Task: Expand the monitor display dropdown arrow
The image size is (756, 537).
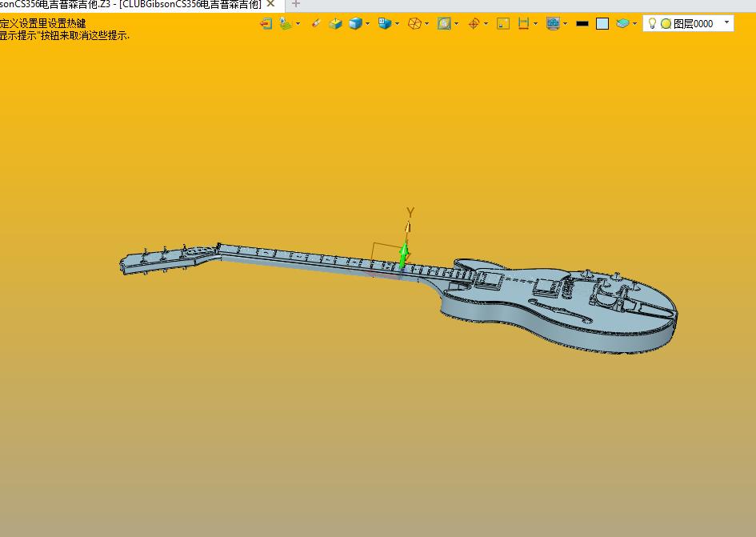Action: pyautogui.click(x=565, y=23)
